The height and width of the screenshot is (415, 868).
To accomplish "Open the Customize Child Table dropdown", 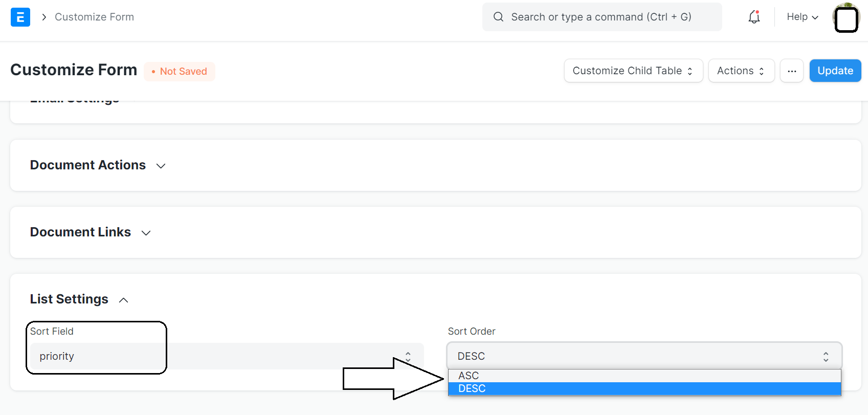I will click(633, 71).
